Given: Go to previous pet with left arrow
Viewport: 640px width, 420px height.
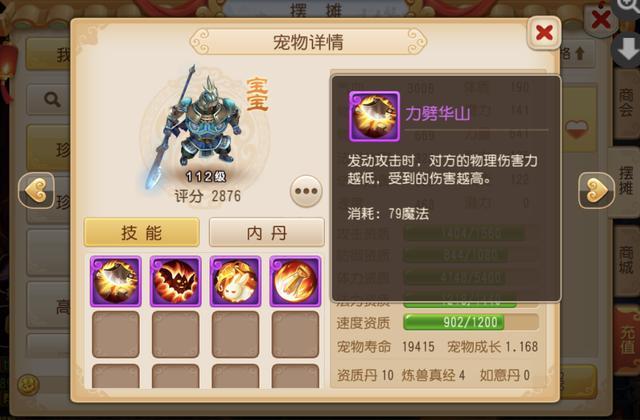Looking at the screenshot, I should pos(36,191).
